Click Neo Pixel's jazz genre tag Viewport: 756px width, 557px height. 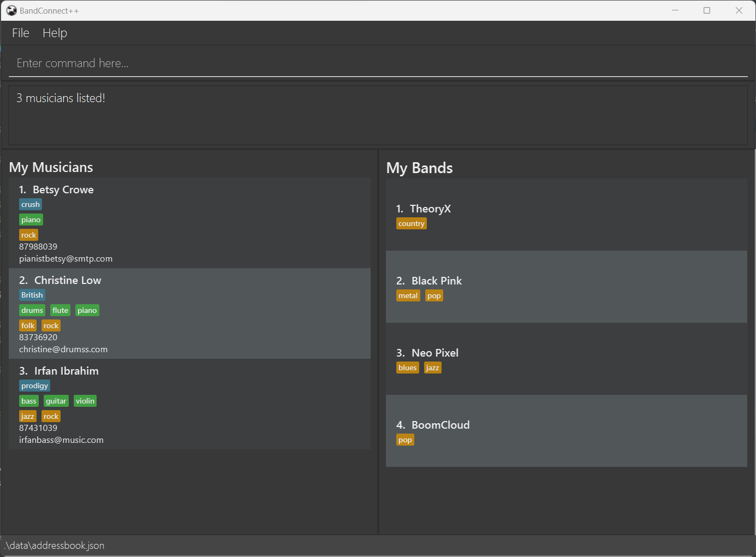[433, 368]
